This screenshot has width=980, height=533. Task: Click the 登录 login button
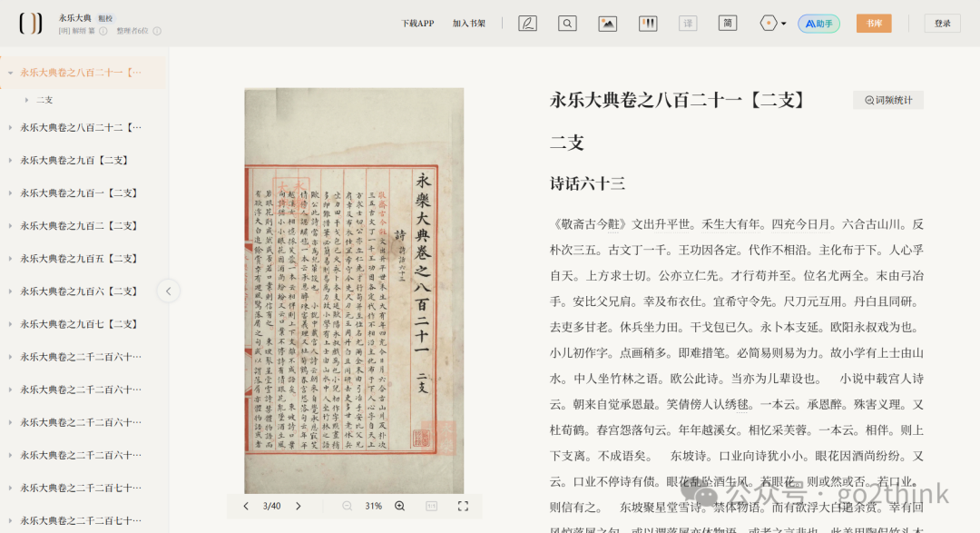click(942, 24)
